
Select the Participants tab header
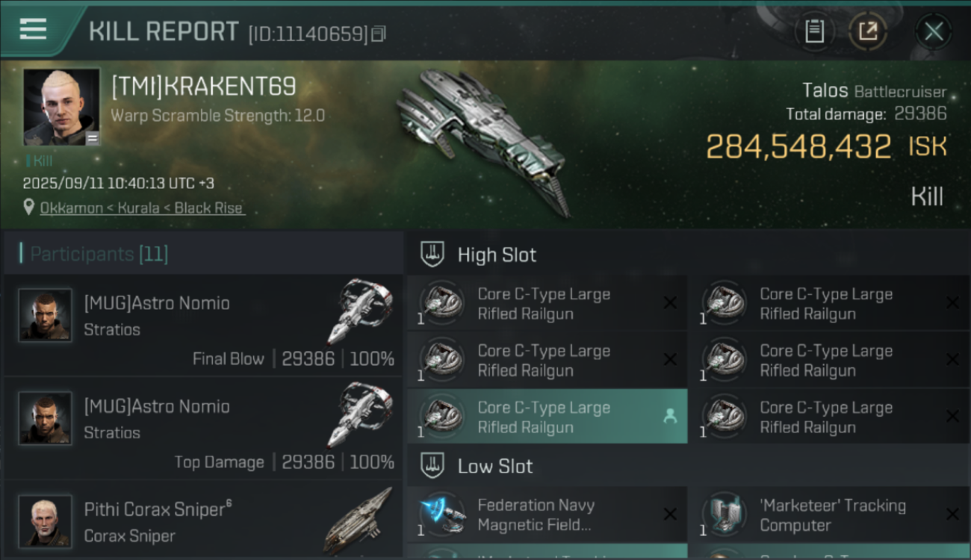(99, 254)
